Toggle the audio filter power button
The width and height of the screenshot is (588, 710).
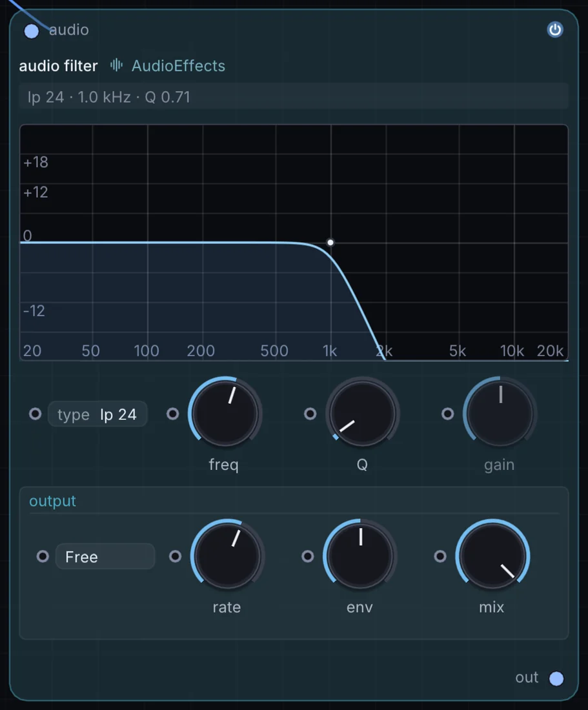tap(555, 30)
